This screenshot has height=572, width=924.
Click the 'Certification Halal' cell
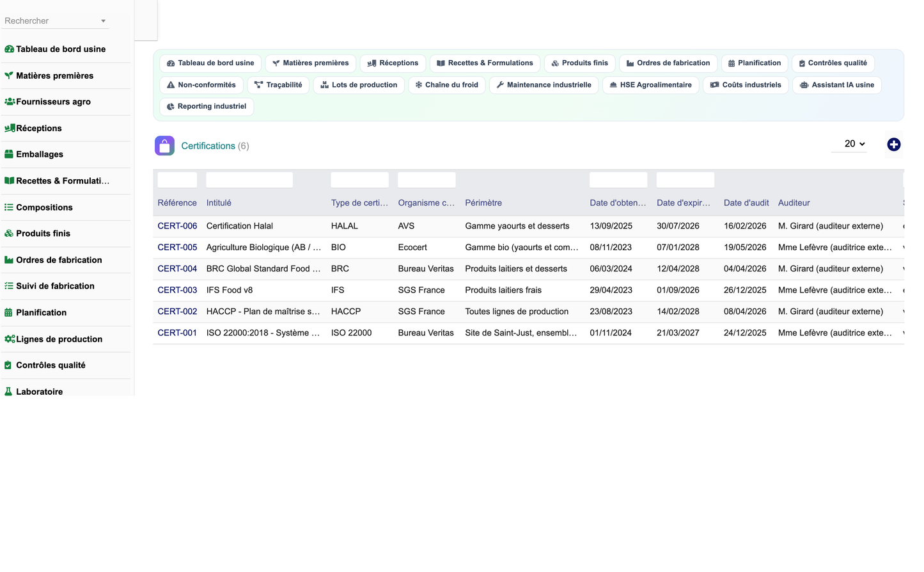[240, 226]
